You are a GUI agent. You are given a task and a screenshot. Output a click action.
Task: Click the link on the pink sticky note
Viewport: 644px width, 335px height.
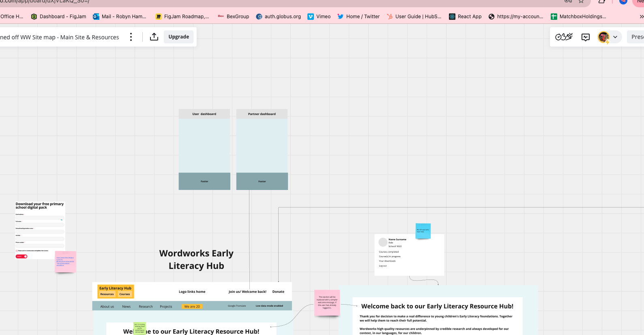click(x=65, y=261)
